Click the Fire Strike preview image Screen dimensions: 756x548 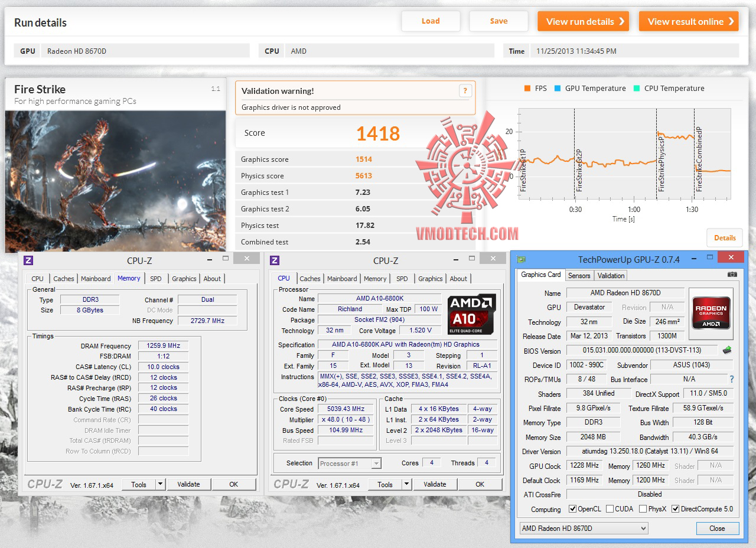pos(115,181)
